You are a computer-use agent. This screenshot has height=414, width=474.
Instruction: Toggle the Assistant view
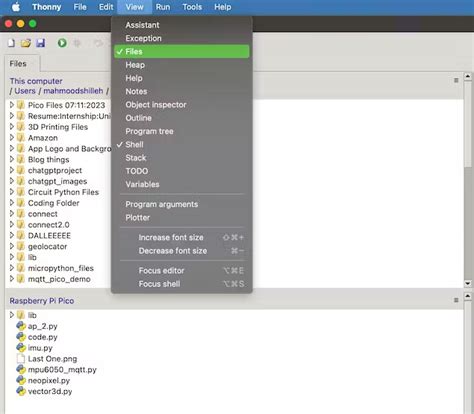[x=182, y=25]
